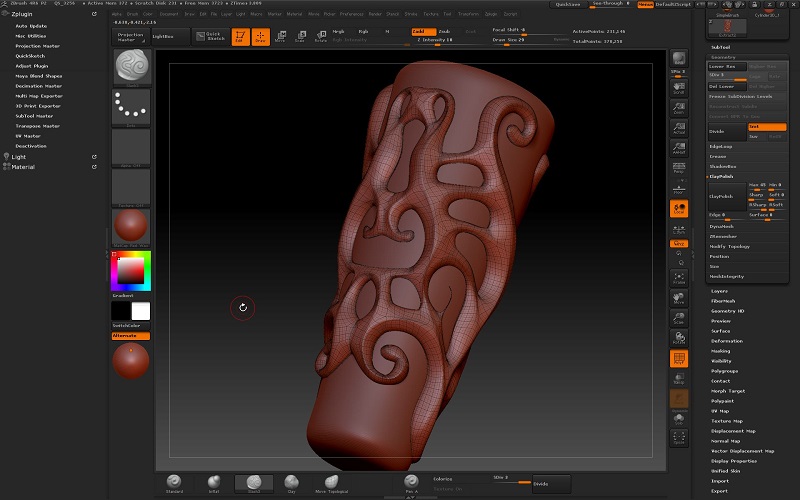This screenshot has height=500, width=800.
Task: Click the Z Intensity slider
Action: 437,41
